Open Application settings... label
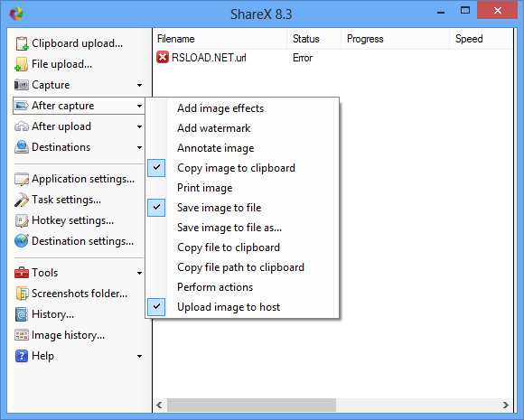Screen dimensions: 524x420 83,179
